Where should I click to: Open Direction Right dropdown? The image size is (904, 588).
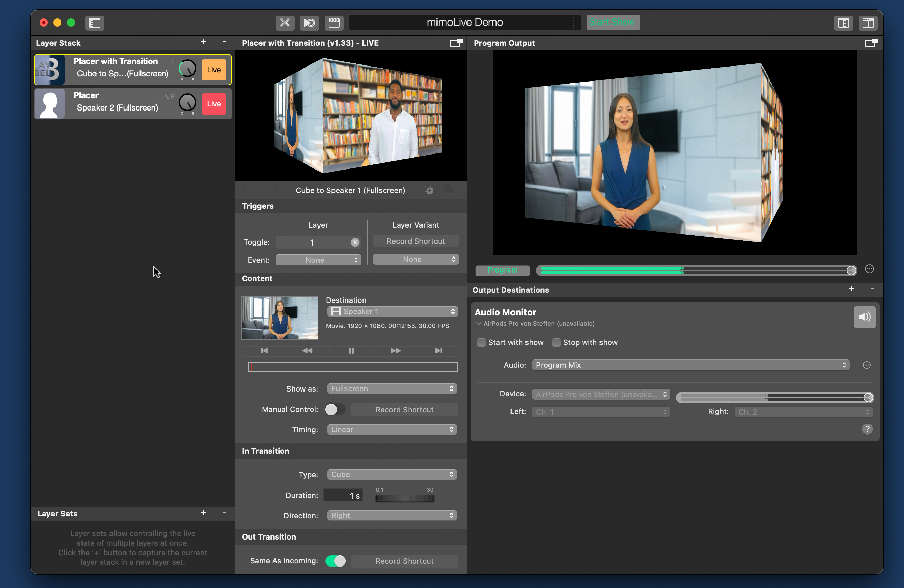(x=391, y=515)
